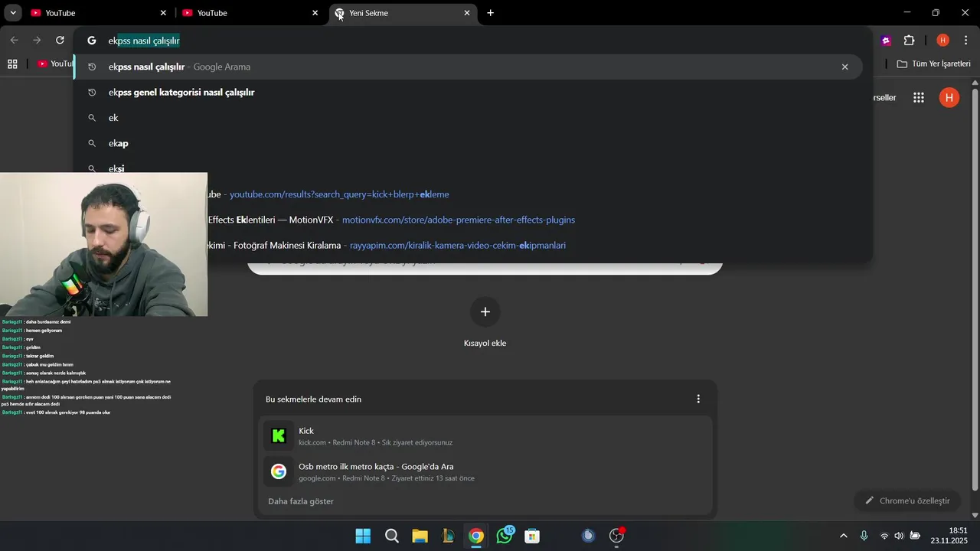This screenshot has height=551, width=980.
Task: Open the tab search dropdown arrow
Action: pyautogui.click(x=12, y=13)
